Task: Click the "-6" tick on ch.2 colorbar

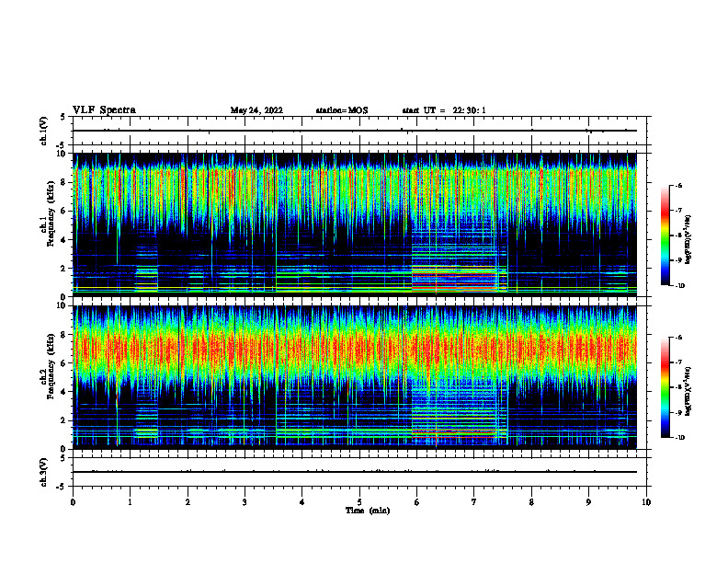Action: 679,338
